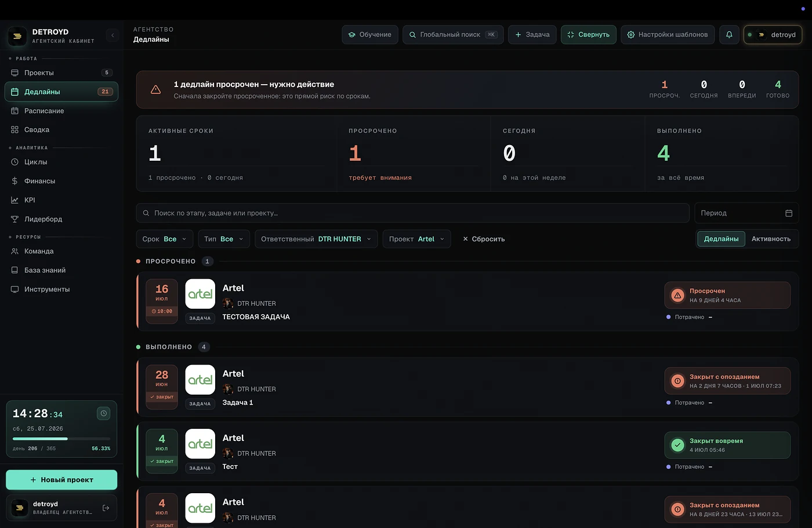The image size is (812, 528).
Task: Open the Тест task title
Action: 230,466
